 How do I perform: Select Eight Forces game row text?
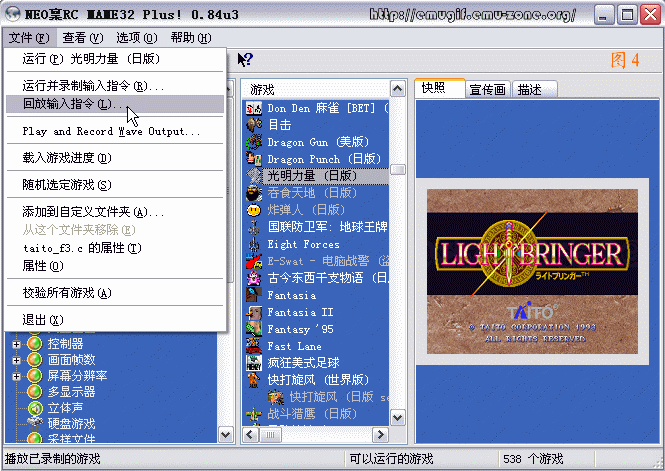[303, 245]
